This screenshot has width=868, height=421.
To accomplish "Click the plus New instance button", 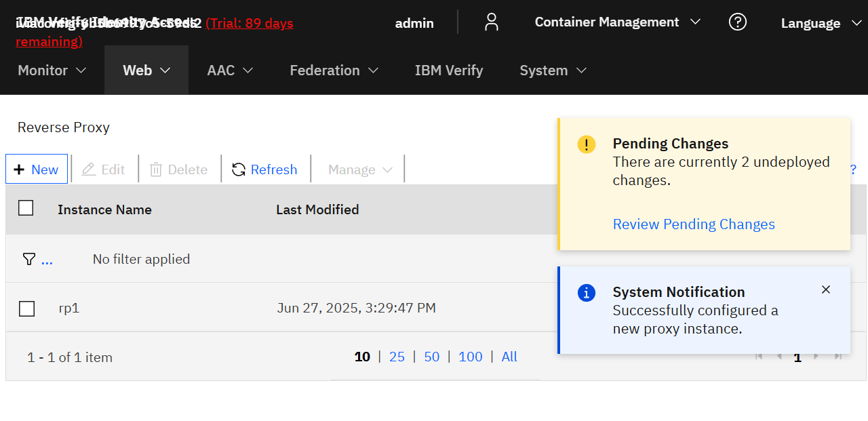I will pyautogui.click(x=37, y=169).
